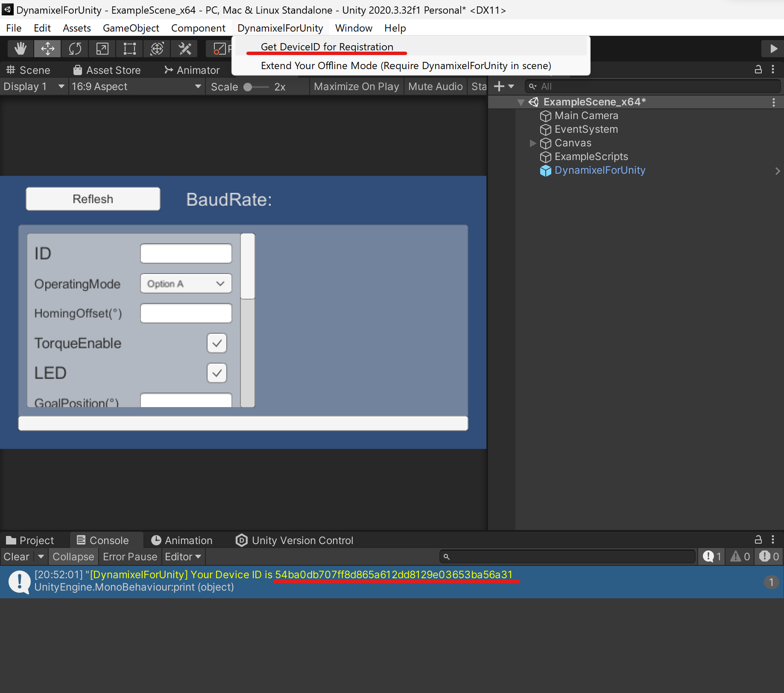The image size is (784, 693).
Task: Uncheck the LED checkbox
Action: [217, 373]
